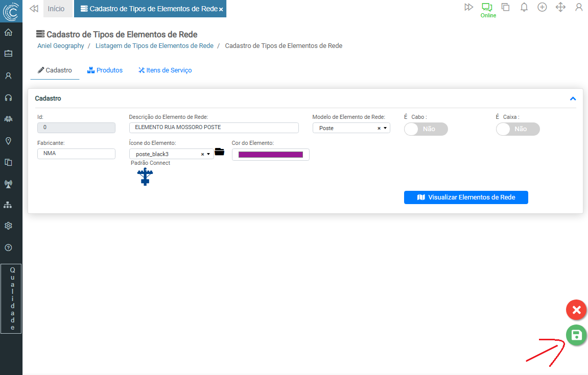Image resolution: width=588 pixels, height=375 pixels.
Task: Click the Fabricante input field
Action: (76, 153)
